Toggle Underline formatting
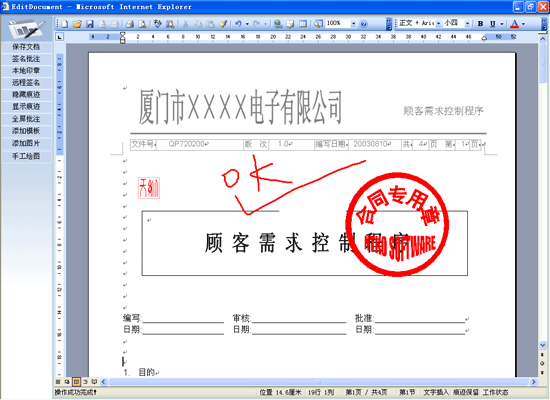This screenshot has width=550, height=400. click(x=492, y=24)
